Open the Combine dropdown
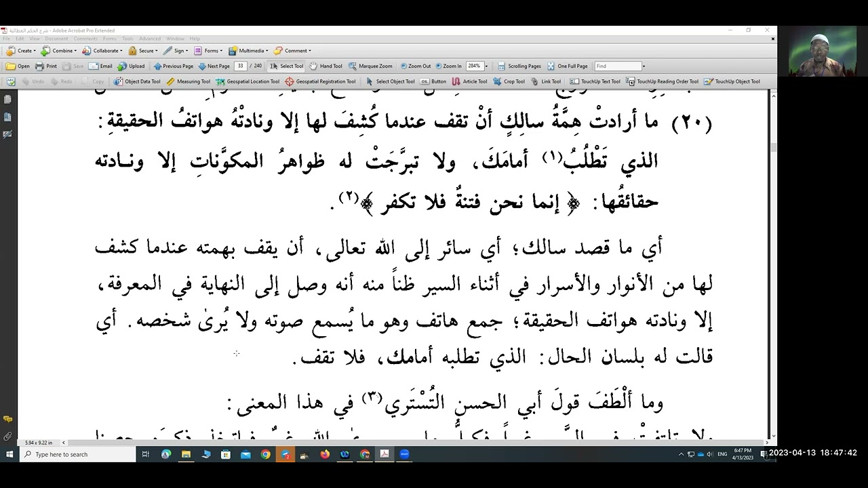 (59, 50)
